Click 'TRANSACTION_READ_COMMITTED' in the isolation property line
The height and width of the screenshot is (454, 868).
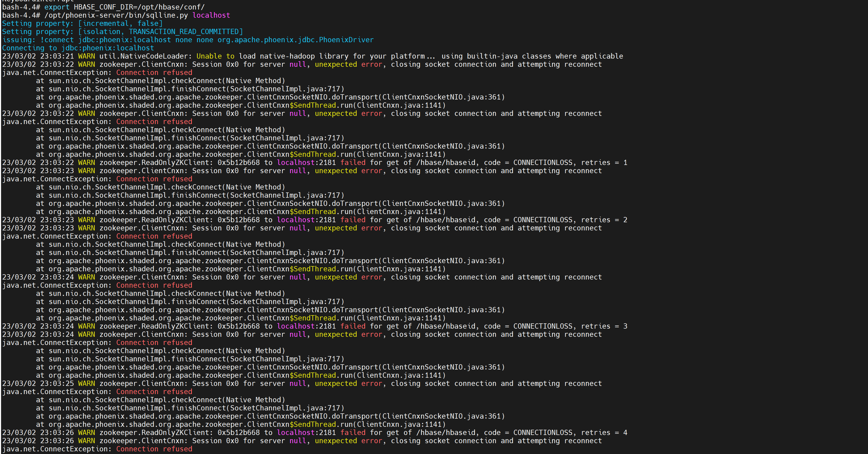[x=184, y=32]
